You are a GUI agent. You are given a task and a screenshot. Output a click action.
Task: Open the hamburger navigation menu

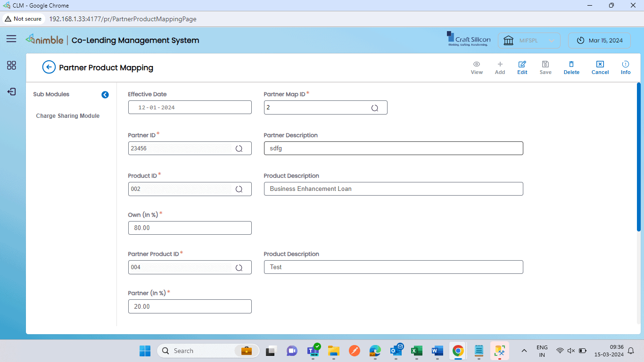(11, 39)
